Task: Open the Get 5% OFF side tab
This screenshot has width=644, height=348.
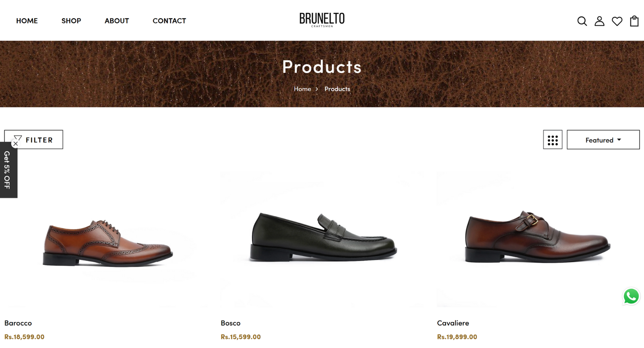Action: 7,170
